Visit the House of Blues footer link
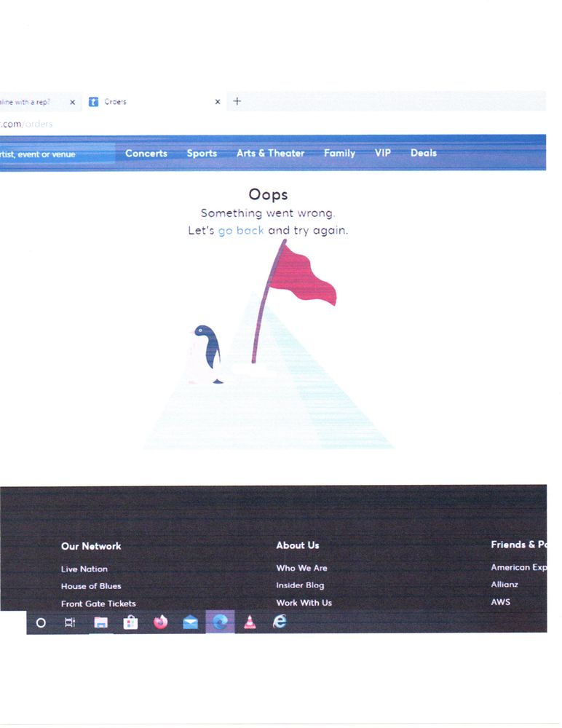The width and height of the screenshot is (562, 728). pos(91,586)
